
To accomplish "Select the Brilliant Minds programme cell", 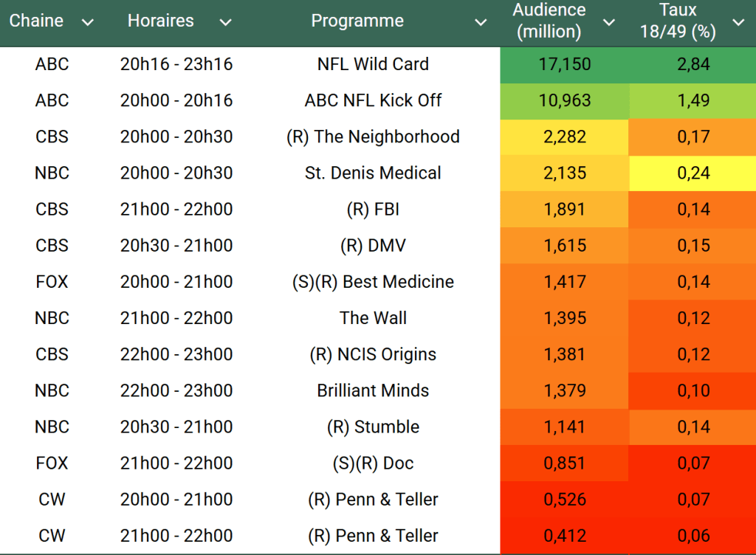I will click(373, 390).
